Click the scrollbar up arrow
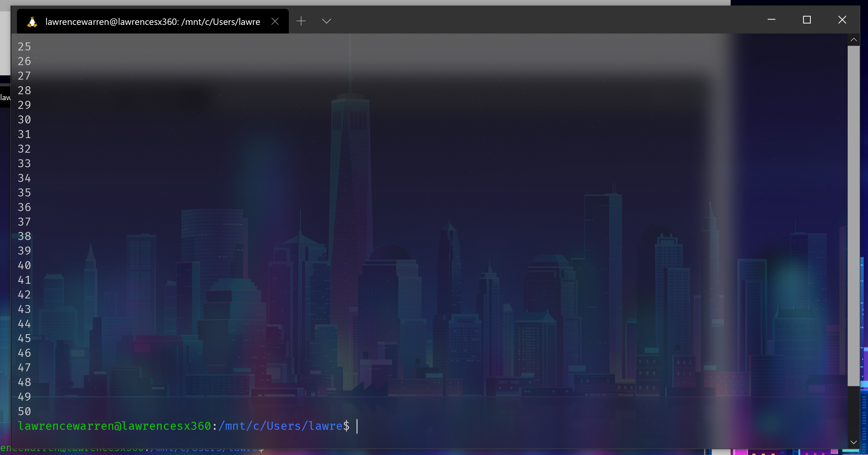Image resolution: width=868 pixels, height=455 pixels. 854,40
